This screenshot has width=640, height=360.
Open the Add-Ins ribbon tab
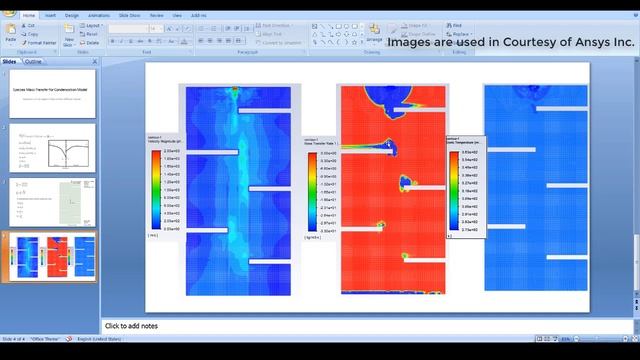pyautogui.click(x=199, y=16)
